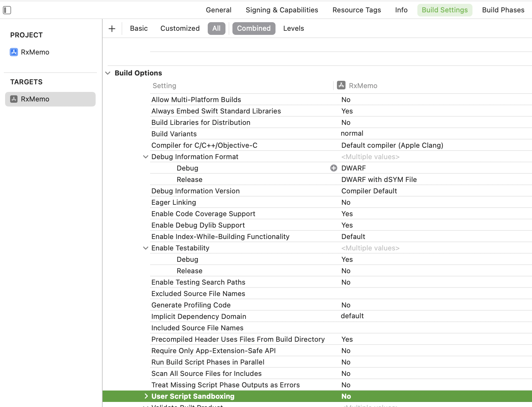
Task: Open Enable Code Coverage Support value menu
Action: [347, 214]
